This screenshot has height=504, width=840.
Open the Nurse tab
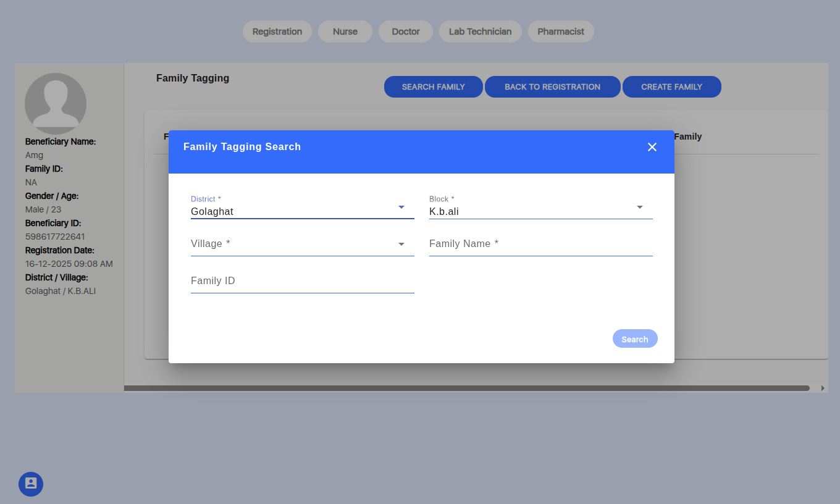point(345,31)
